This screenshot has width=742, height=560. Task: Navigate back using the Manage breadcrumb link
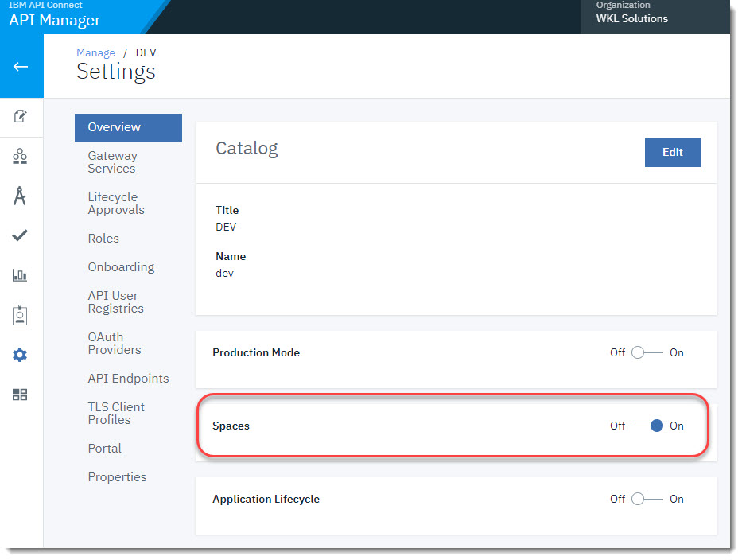pos(95,52)
